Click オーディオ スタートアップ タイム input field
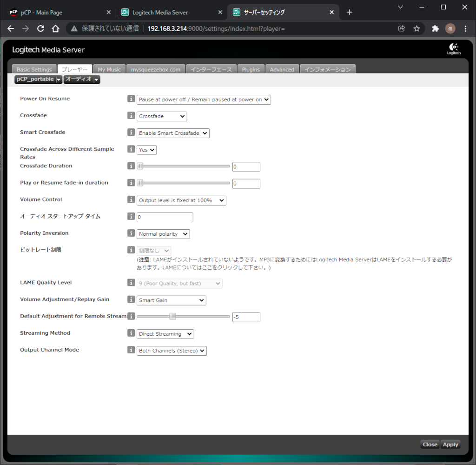The width and height of the screenshot is (476, 465). [165, 217]
